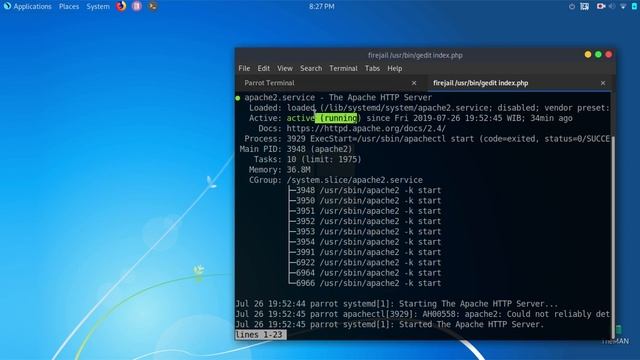
Task: Launch Firefox from the top panel
Action: click(121, 6)
